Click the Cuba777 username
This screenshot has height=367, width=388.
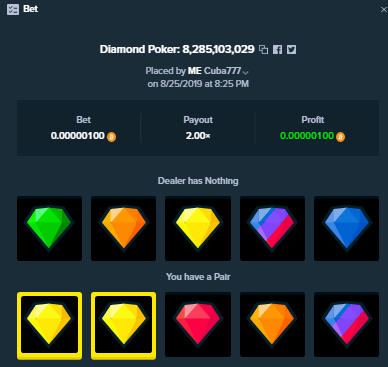coord(222,71)
